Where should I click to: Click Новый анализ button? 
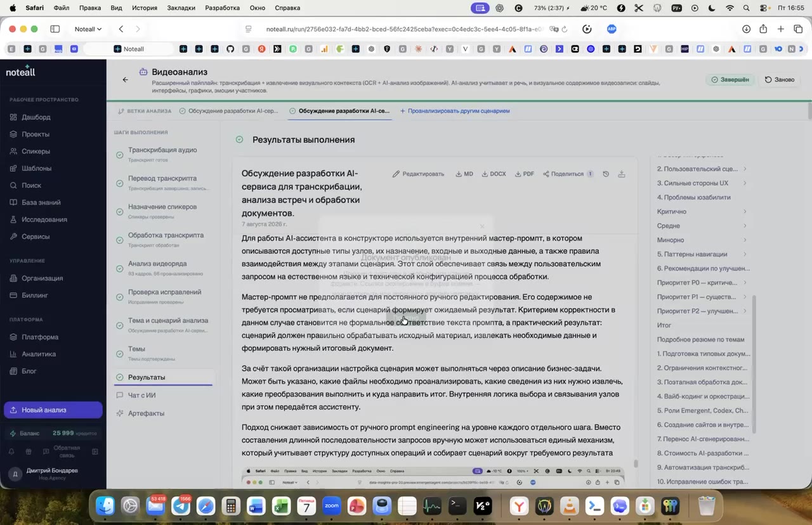[x=53, y=410]
